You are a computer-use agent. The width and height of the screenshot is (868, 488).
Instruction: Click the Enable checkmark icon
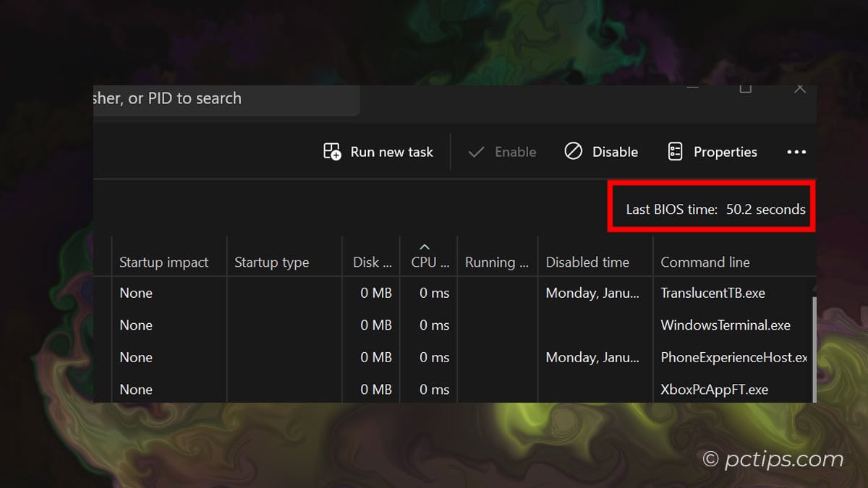tap(477, 152)
